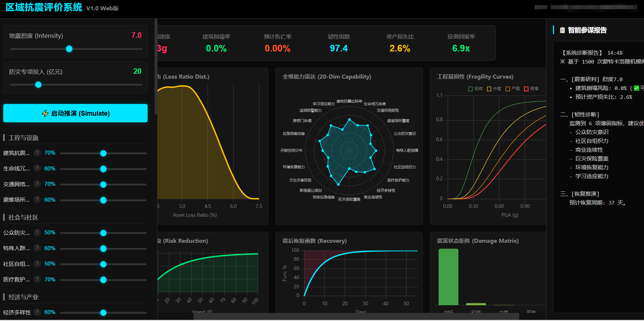This screenshot has width=644, height=321.
Task: Click the 防灾专项投入 slider handle
Action: [x=38, y=85]
